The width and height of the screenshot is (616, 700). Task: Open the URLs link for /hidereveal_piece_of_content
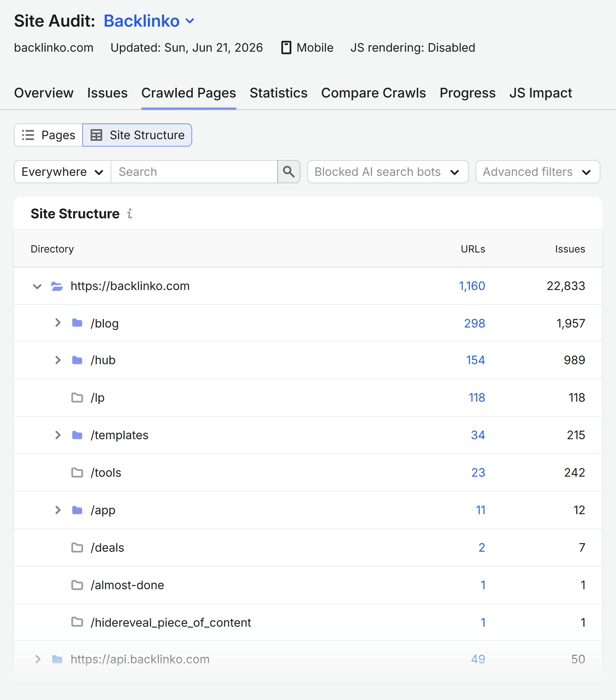pos(483,622)
